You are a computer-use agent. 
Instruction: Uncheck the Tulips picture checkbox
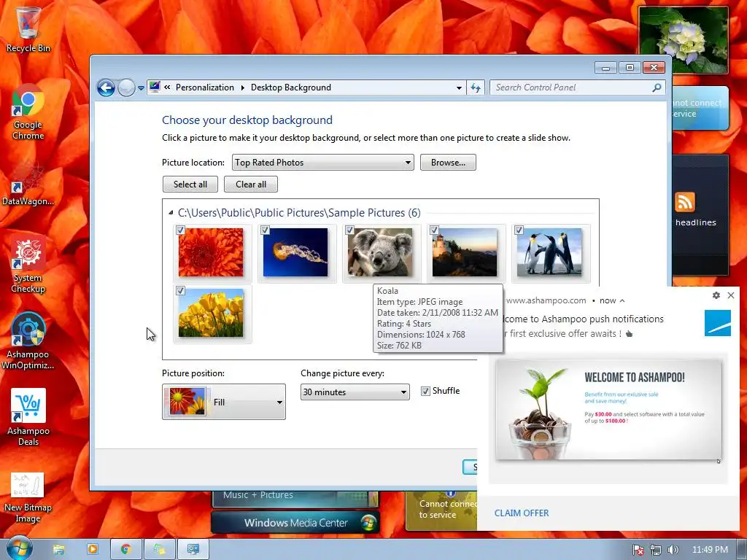pos(181,290)
